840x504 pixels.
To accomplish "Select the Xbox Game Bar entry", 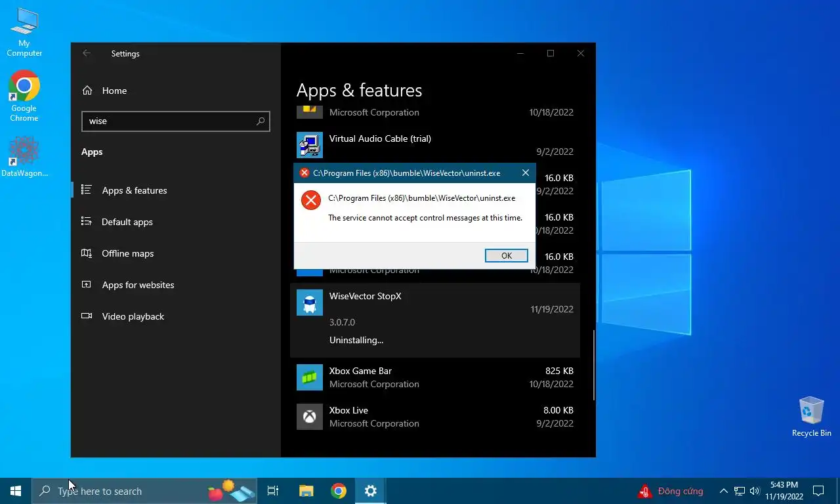I will (435, 377).
